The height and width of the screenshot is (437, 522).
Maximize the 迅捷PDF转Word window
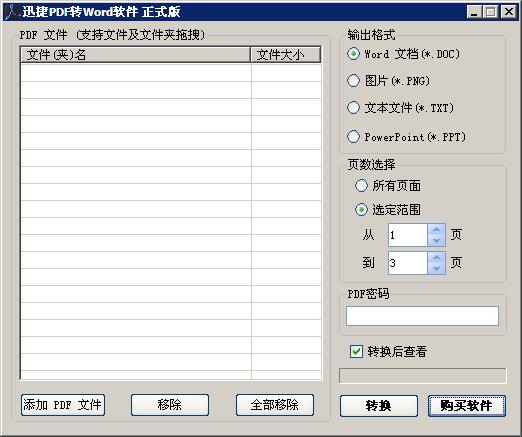click(491, 12)
